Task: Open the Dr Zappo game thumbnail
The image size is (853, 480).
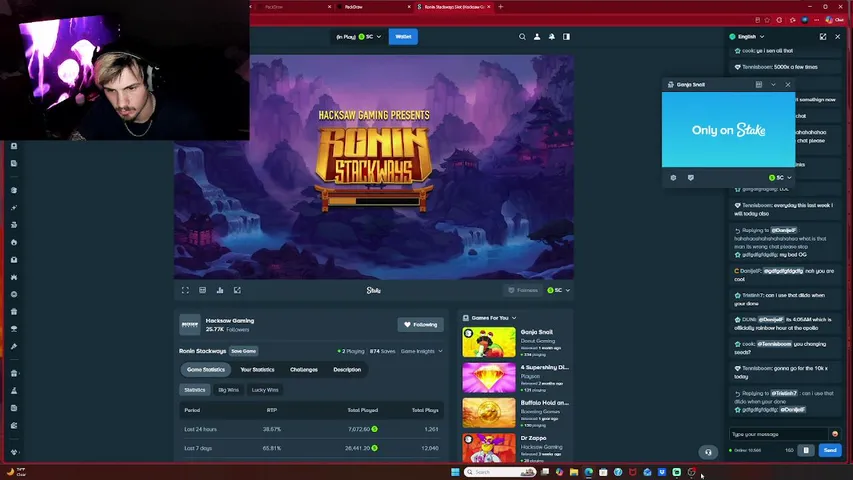Action: coord(489,447)
